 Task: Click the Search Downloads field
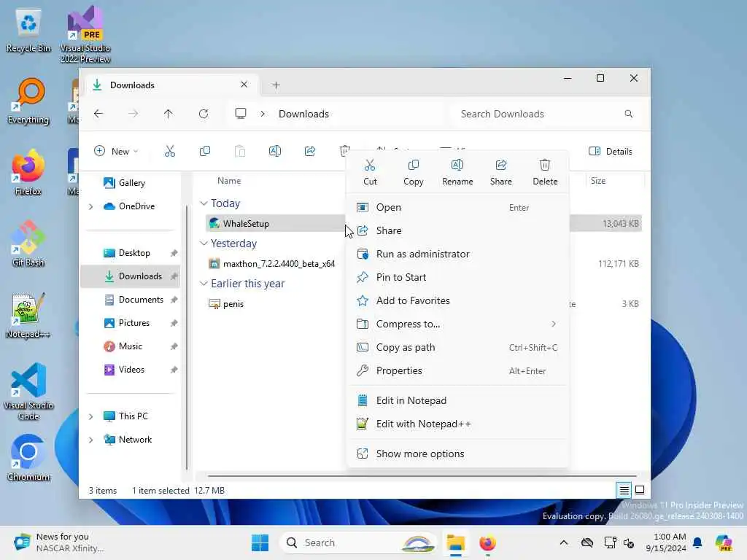[x=546, y=114]
